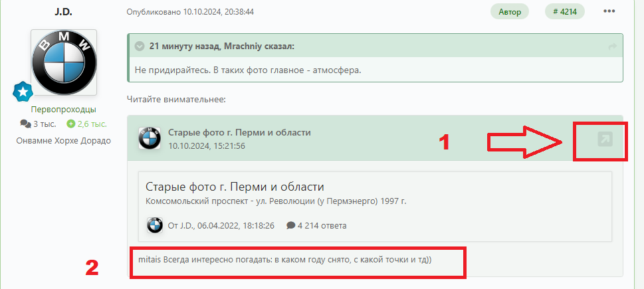Click the replies speech bubble icon
The image size is (644, 289).
(x=291, y=225)
